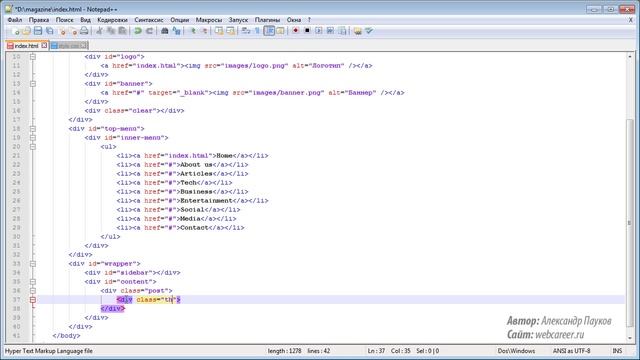Viewport: 640px width, 360px height.
Task: Click the plugin icon left of the checkmark
Action: pyautogui.click(x=358, y=31)
